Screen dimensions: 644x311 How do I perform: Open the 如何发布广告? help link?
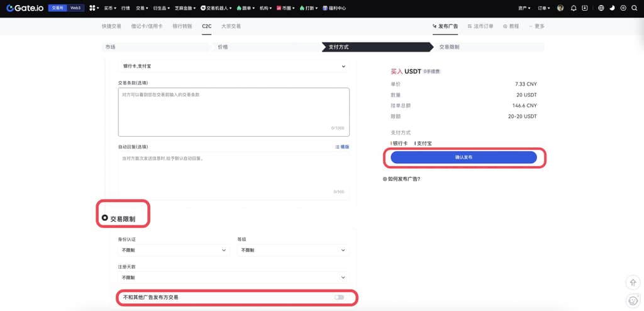coord(401,179)
